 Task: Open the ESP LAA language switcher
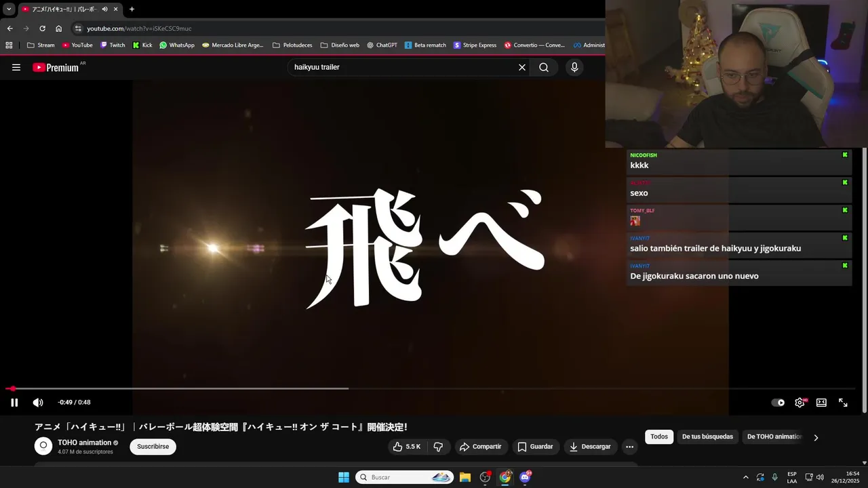[x=792, y=477]
